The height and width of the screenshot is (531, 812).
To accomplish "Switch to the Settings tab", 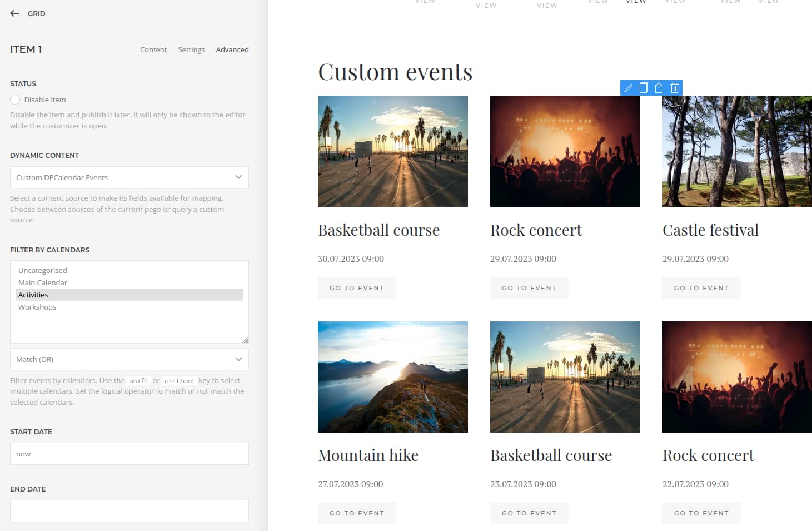I will click(191, 49).
